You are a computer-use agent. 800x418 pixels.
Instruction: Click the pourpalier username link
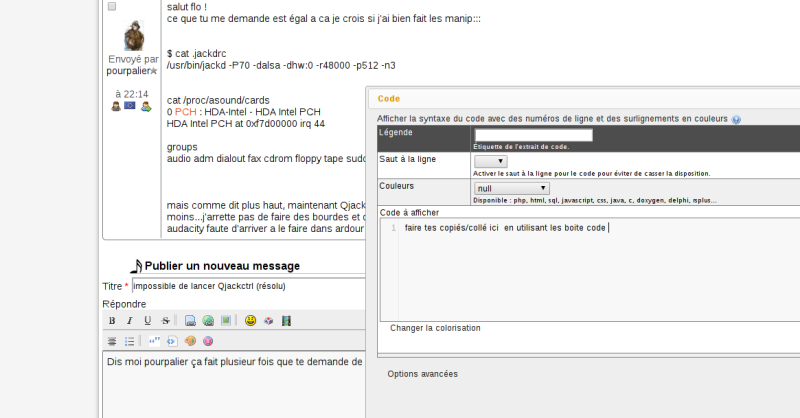[128, 71]
